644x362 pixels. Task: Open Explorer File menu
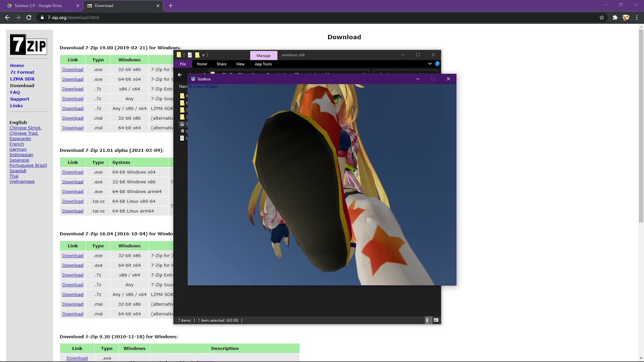tap(183, 64)
